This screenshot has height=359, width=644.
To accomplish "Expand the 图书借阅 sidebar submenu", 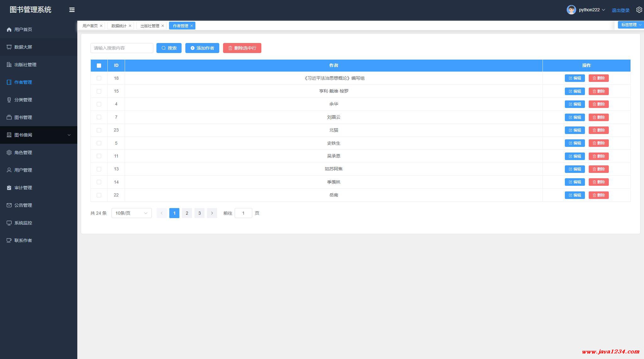I will pos(38,135).
